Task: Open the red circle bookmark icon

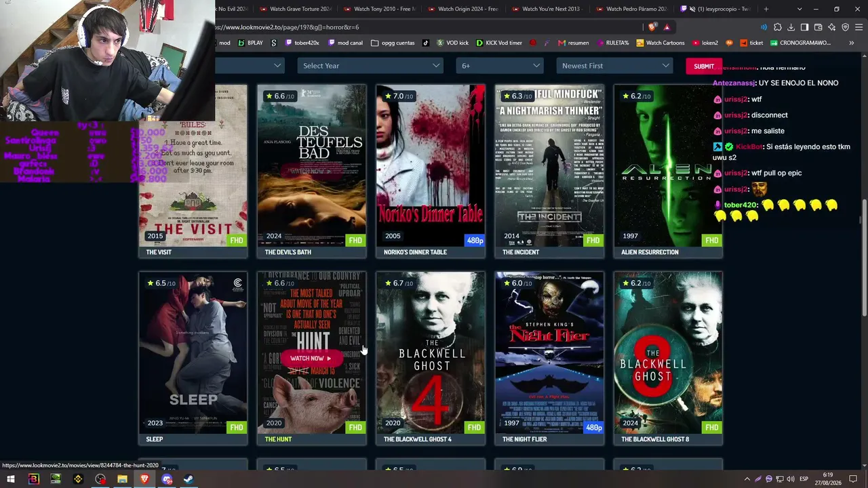Action: 533,43
